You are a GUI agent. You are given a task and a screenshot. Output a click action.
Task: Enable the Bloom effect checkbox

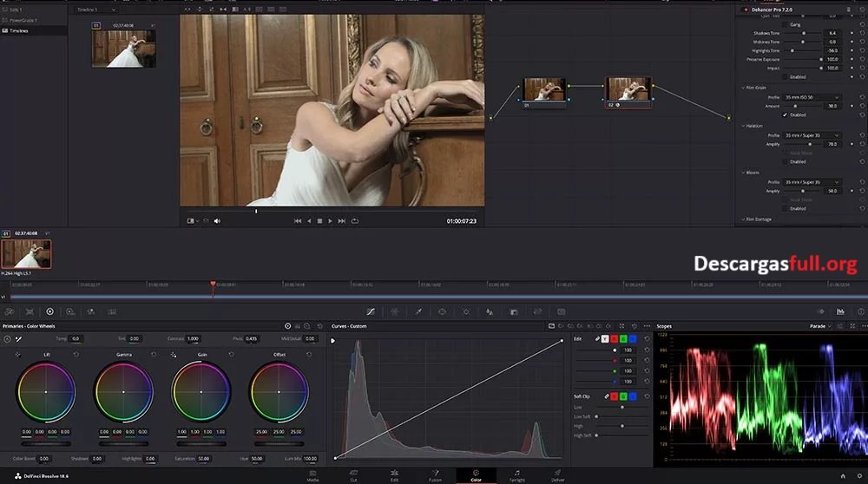(786, 208)
